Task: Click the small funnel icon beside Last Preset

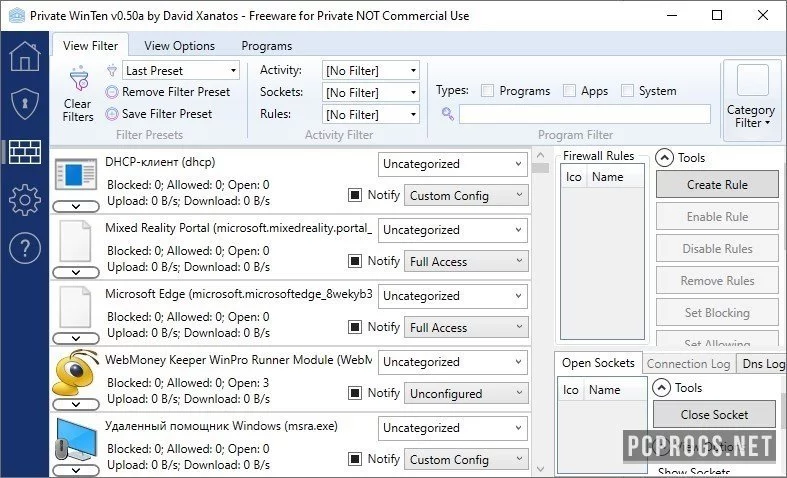Action: click(x=112, y=70)
